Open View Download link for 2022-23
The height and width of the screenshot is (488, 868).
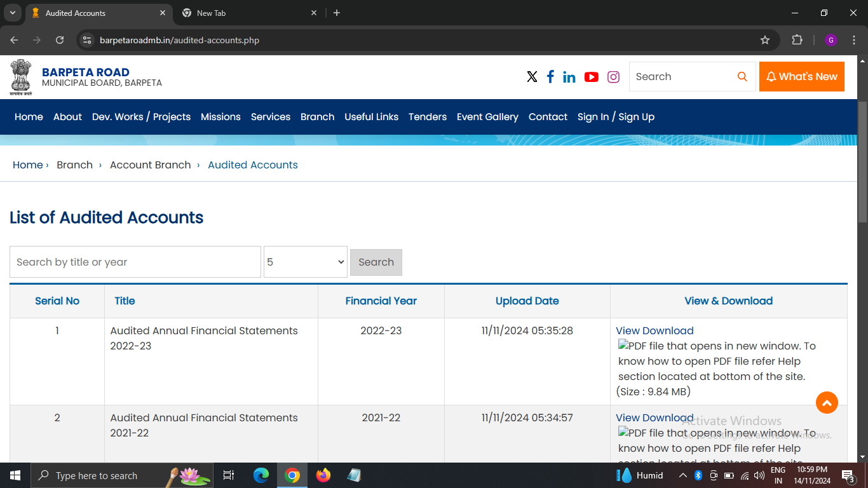[654, 330]
